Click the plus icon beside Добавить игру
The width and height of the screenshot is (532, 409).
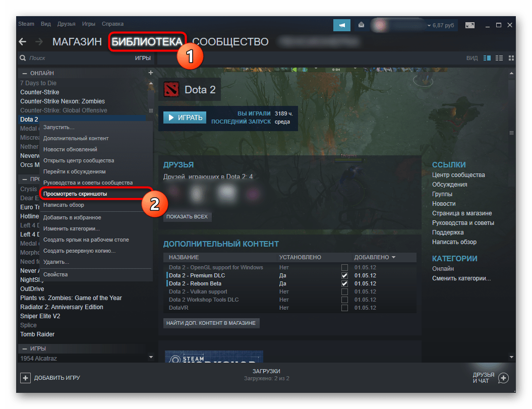click(x=25, y=378)
